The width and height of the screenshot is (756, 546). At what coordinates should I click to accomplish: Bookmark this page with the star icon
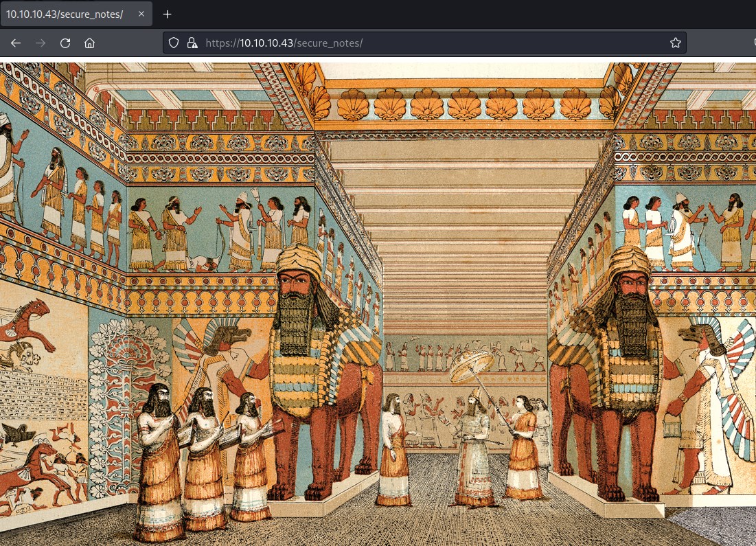675,43
